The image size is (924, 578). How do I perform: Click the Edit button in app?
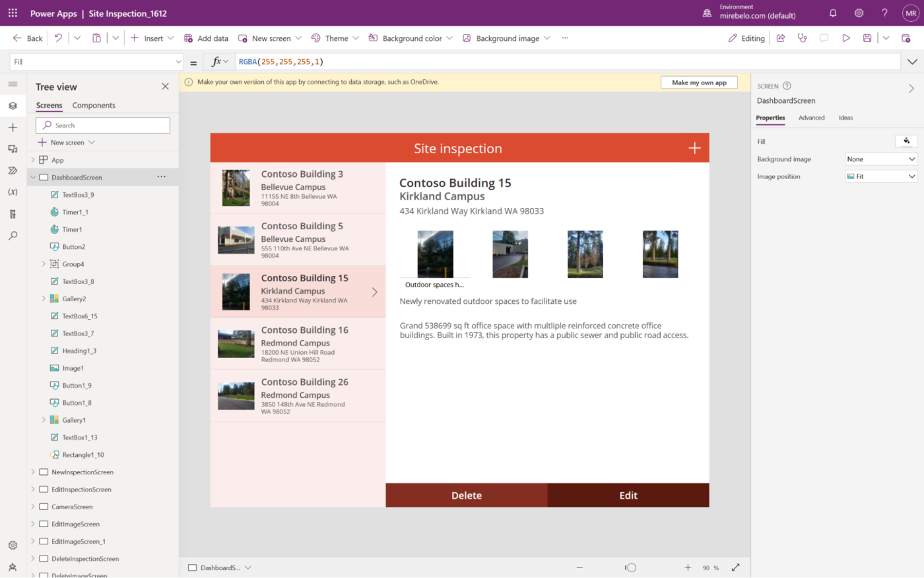pos(628,495)
